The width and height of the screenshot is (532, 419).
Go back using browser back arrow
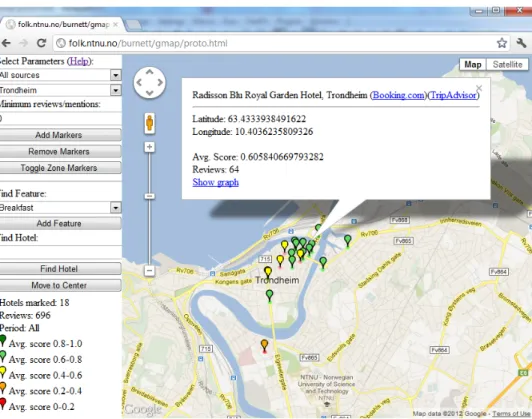click(x=6, y=43)
